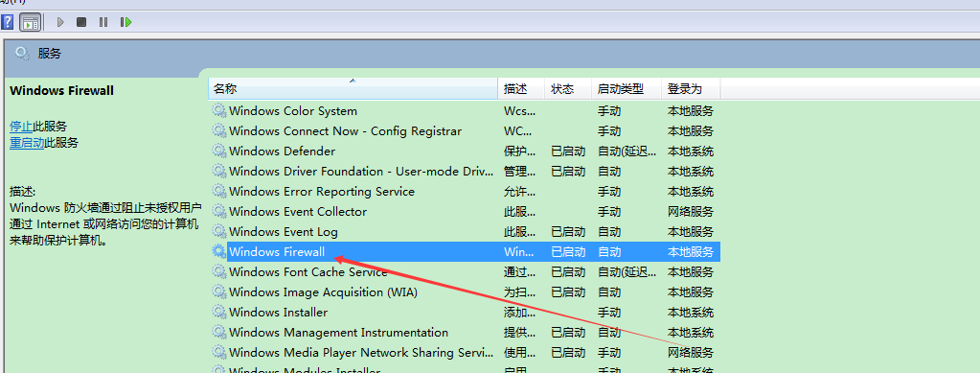
Task: Click 已启动 status in Windows Firewall row
Action: point(568,251)
